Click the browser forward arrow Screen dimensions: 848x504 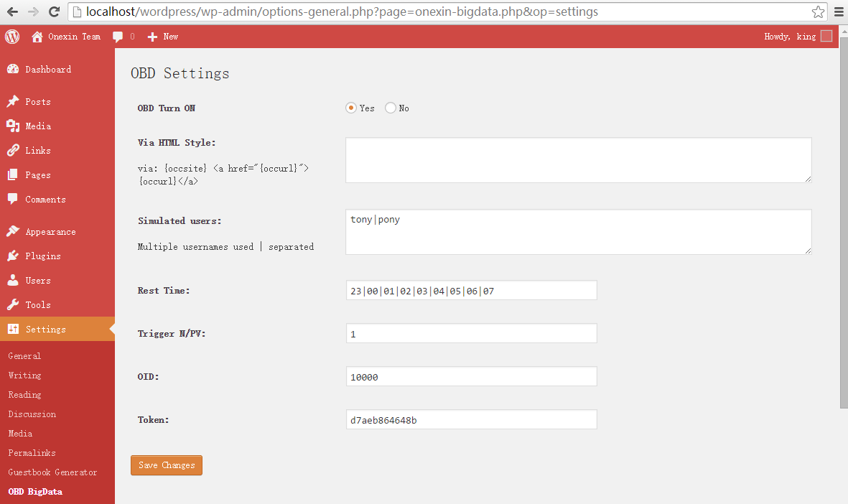33,11
